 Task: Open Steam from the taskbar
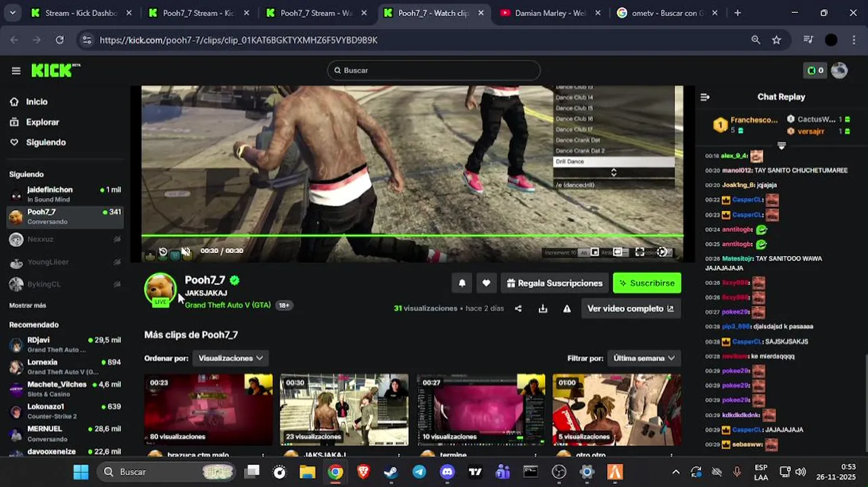tap(391, 472)
